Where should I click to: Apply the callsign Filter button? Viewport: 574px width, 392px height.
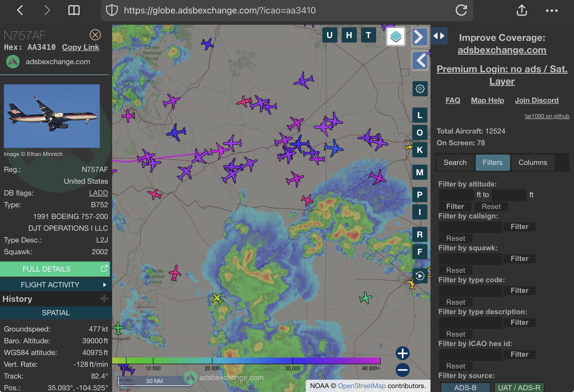click(x=519, y=227)
